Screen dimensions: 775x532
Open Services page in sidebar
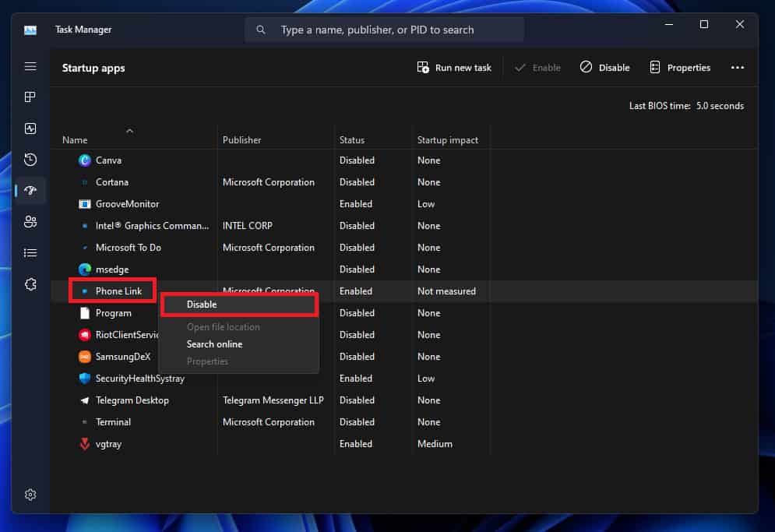(x=30, y=284)
